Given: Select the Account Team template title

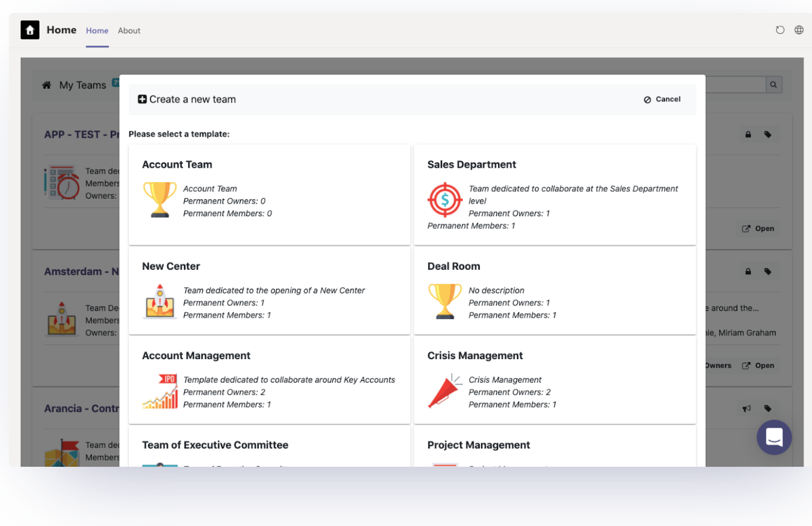Looking at the screenshot, I should tap(177, 164).
